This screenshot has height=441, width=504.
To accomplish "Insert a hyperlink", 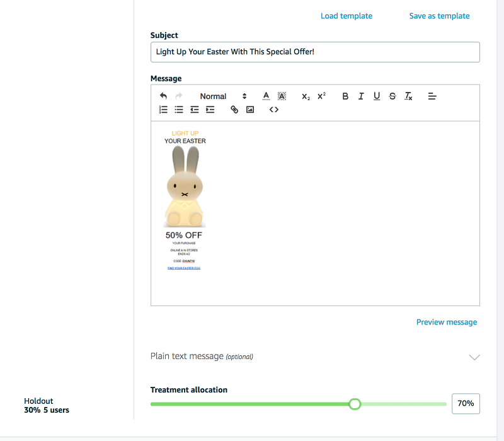I will click(x=234, y=110).
